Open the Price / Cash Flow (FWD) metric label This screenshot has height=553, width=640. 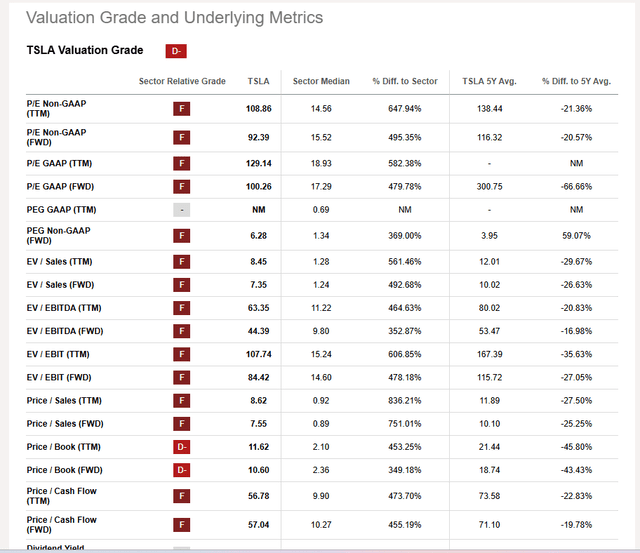62,525
